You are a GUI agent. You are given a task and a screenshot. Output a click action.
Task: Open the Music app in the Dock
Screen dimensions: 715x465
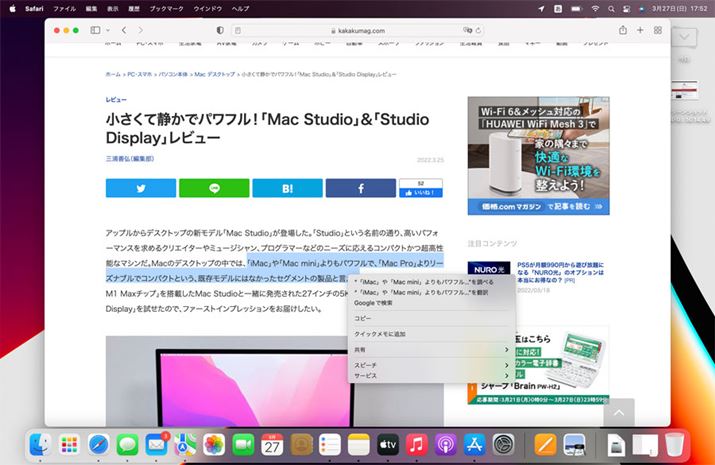click(417, 444)
